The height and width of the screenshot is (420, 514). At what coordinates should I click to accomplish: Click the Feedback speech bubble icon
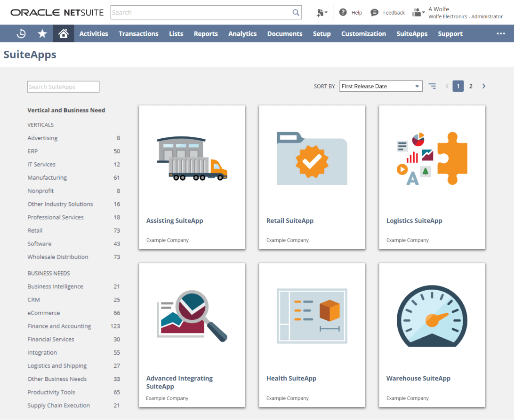pyautogui.click(x=374, y=12)
